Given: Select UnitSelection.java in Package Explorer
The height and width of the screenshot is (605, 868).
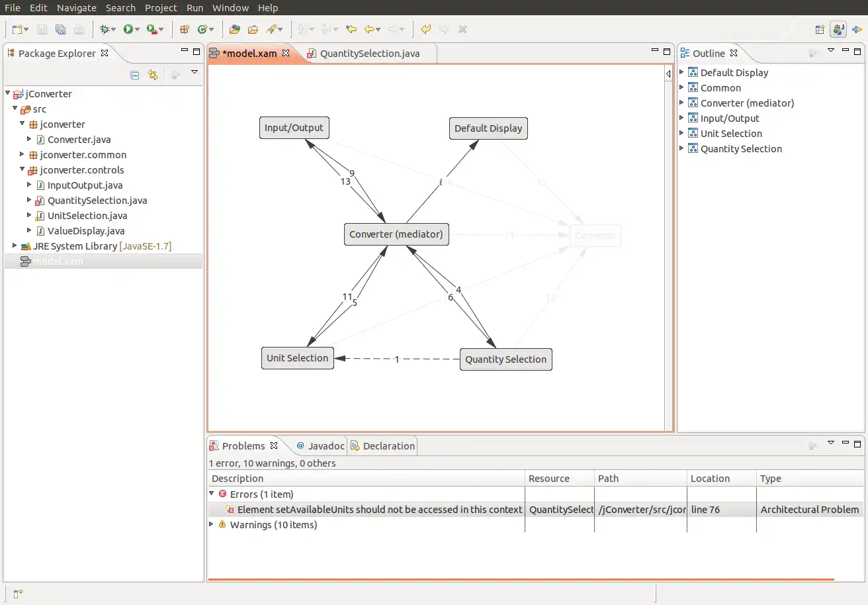Looking at the screenshot, I should point(87,216).
